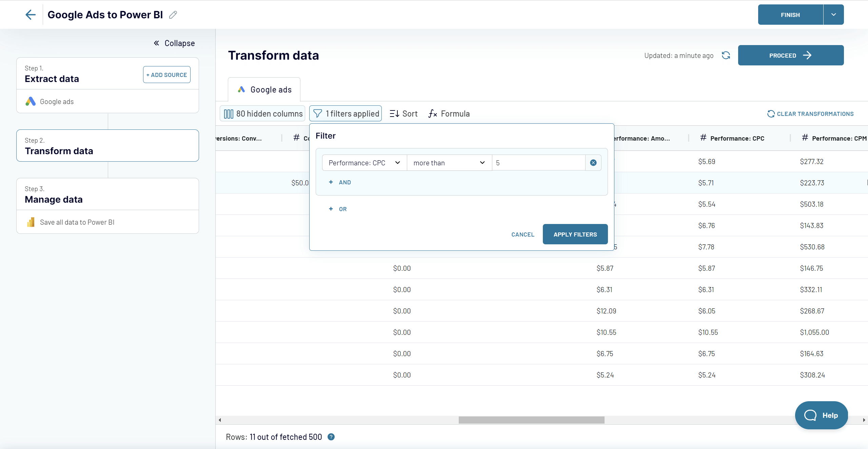Click the back arrow icon
This screenshot has width=868, height=449.
(x=31, y=15)
